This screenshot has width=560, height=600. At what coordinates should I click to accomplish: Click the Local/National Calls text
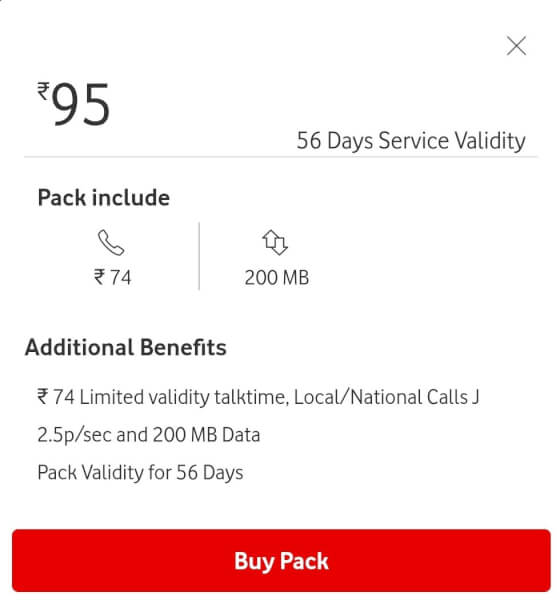coord(381,397)
